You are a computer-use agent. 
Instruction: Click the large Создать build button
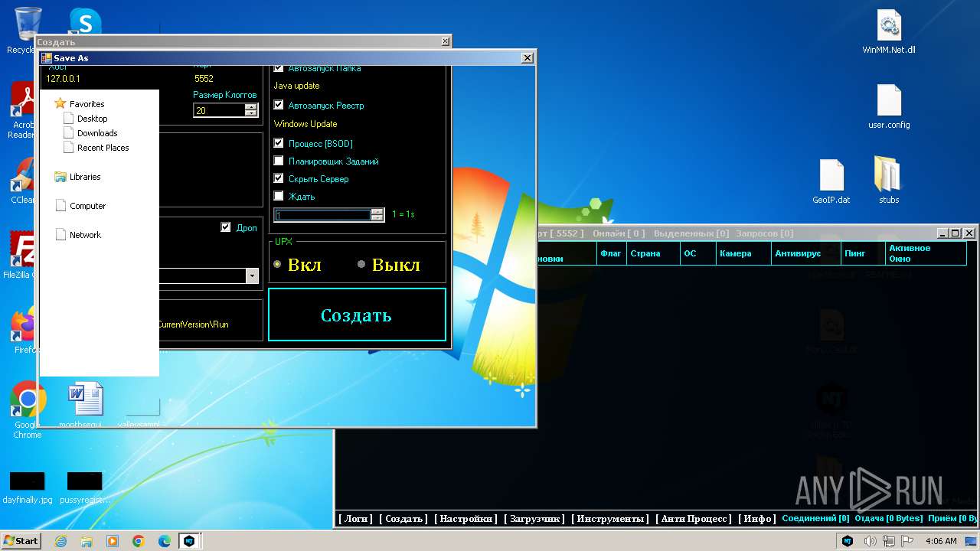click(357, 315)
